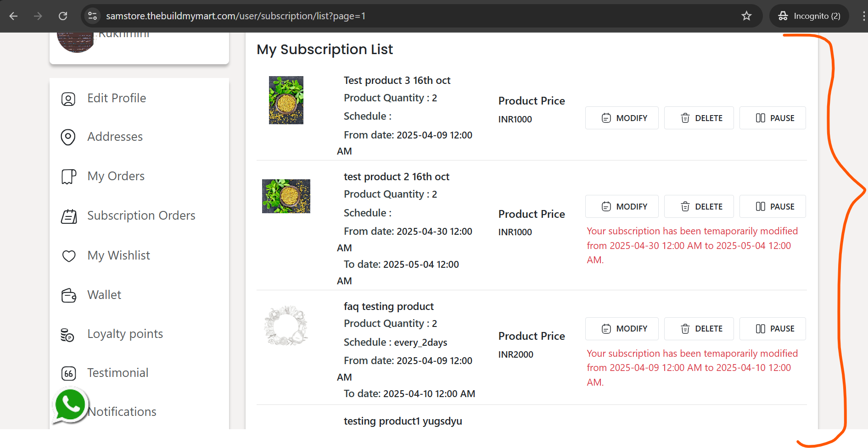Click the Addresses location pin icon
The image size is (868, 448).
tap(68, 137)
